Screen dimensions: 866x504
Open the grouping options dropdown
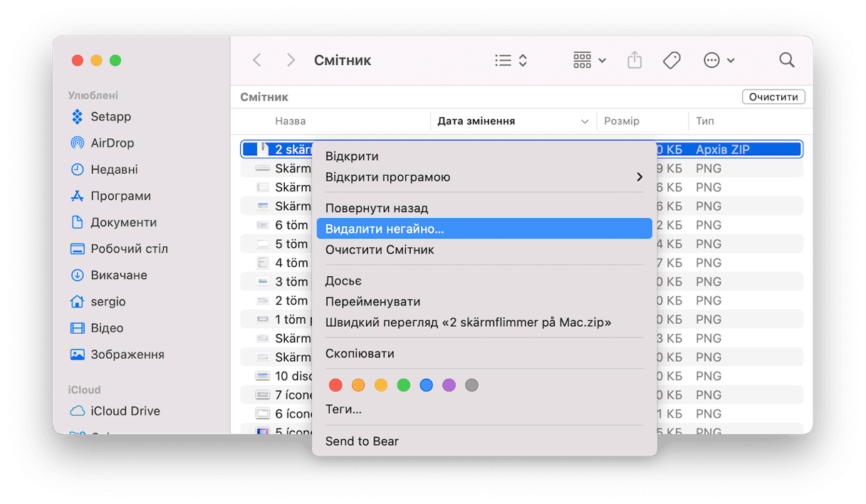coord(589,61)
